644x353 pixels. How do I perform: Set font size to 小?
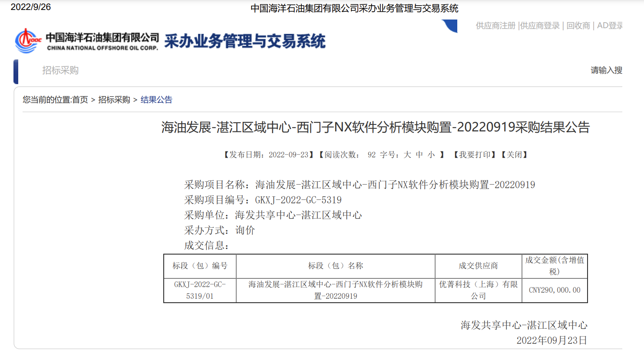(431, 155)
